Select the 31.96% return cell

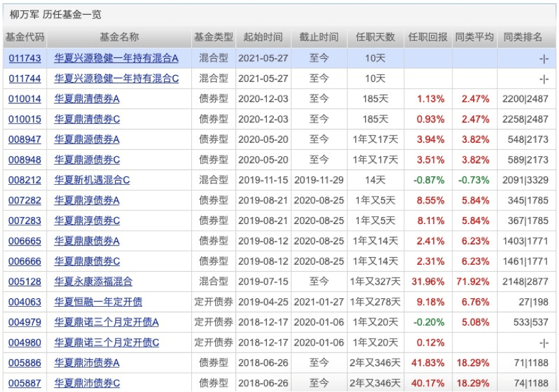coord(428,282)
